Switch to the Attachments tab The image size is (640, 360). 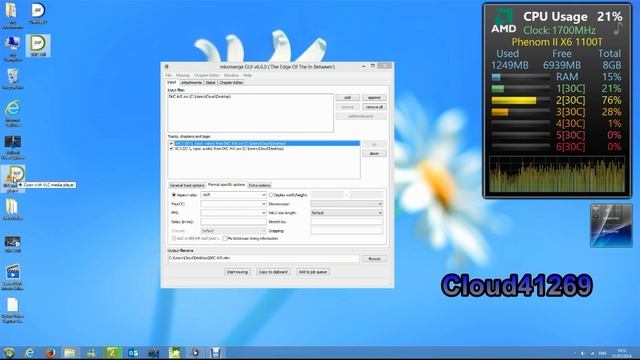(191, 82)
